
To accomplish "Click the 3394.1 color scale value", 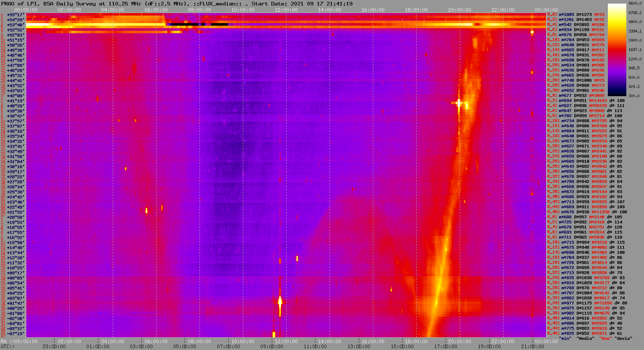I will point(635,31).
